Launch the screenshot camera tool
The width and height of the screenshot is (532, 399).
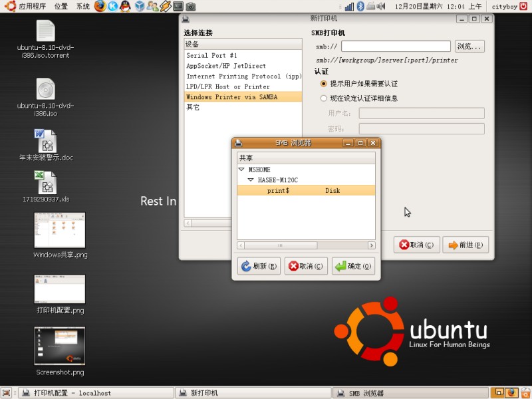tap(191, 6)
